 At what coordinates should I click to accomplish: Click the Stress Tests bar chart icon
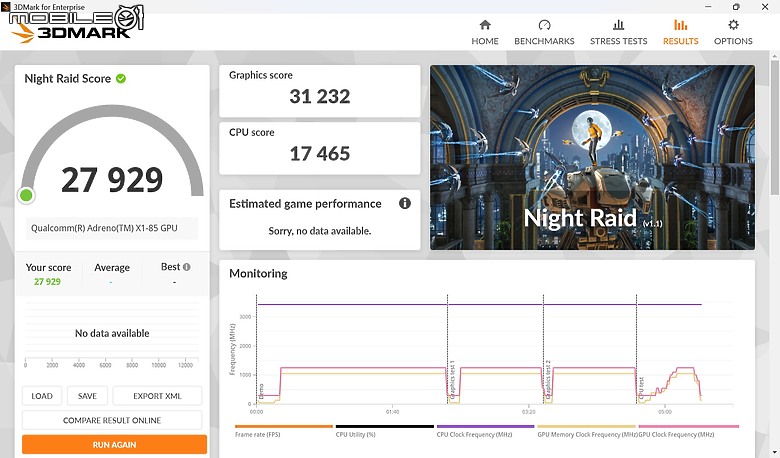point(618,25)
